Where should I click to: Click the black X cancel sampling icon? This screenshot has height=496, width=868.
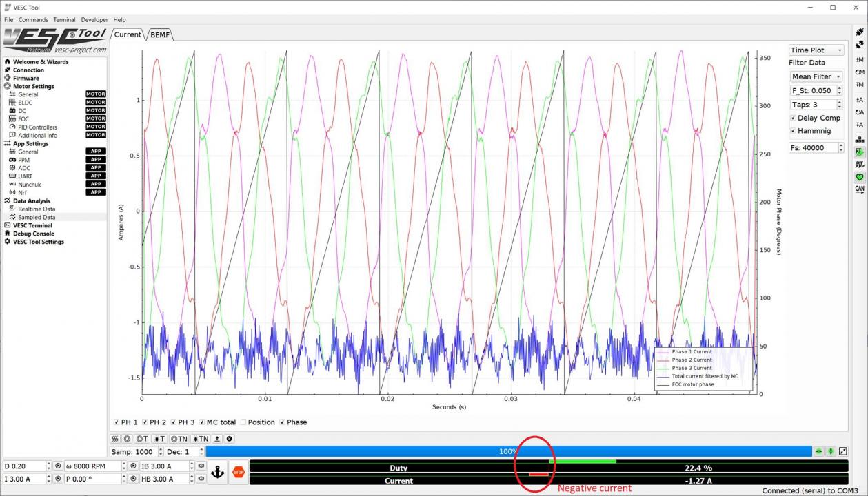[230, 439]
